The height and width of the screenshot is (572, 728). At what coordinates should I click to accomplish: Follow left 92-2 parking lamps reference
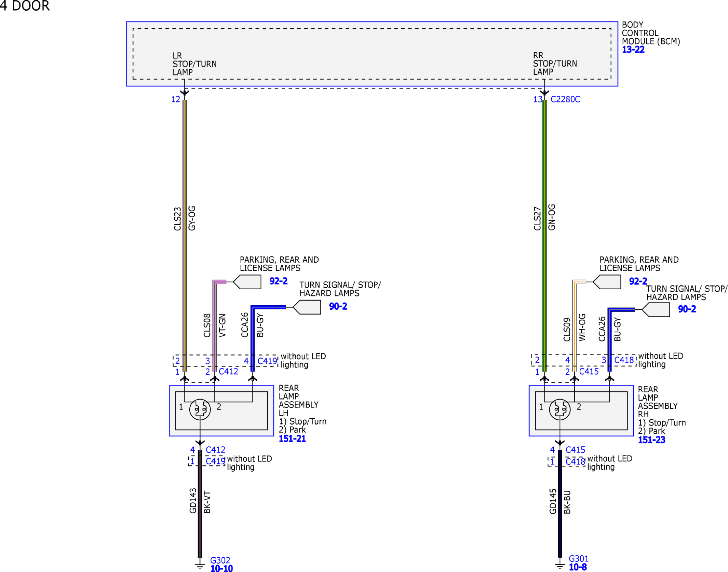click(x=278, y=281)
